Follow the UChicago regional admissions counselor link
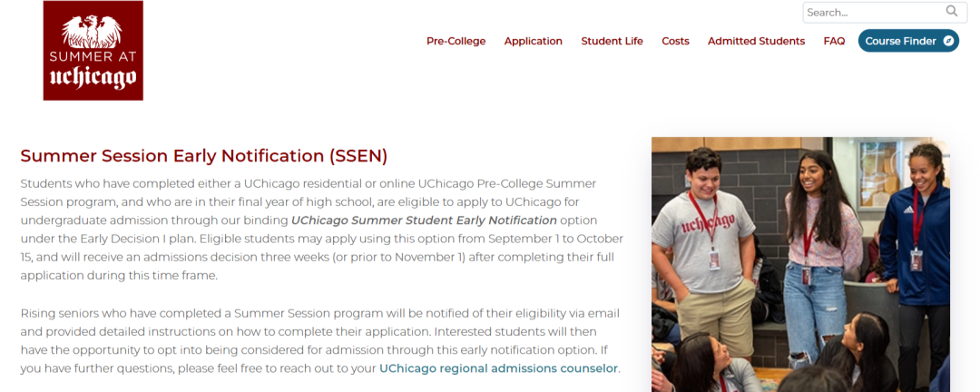 (498, 368)
